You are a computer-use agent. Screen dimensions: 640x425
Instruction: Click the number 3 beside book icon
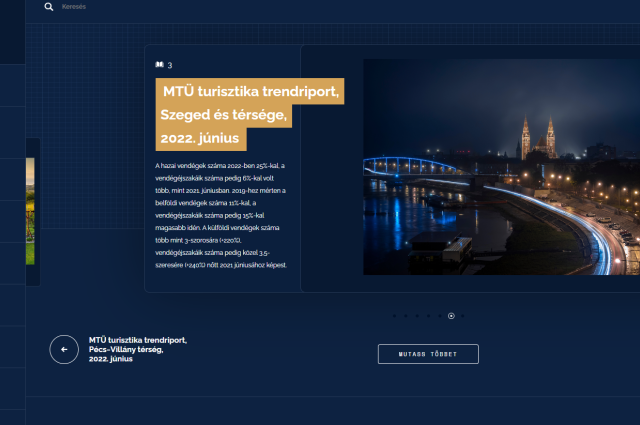170,65
